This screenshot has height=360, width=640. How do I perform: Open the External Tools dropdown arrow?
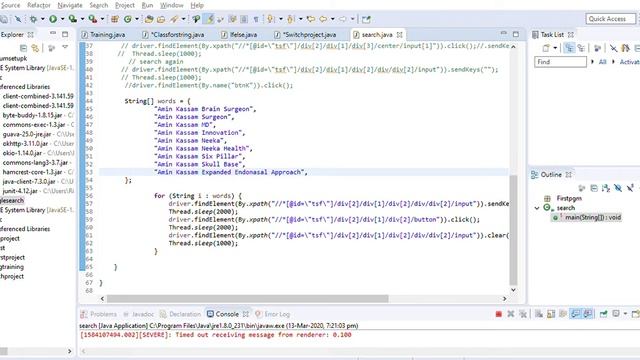102,19
